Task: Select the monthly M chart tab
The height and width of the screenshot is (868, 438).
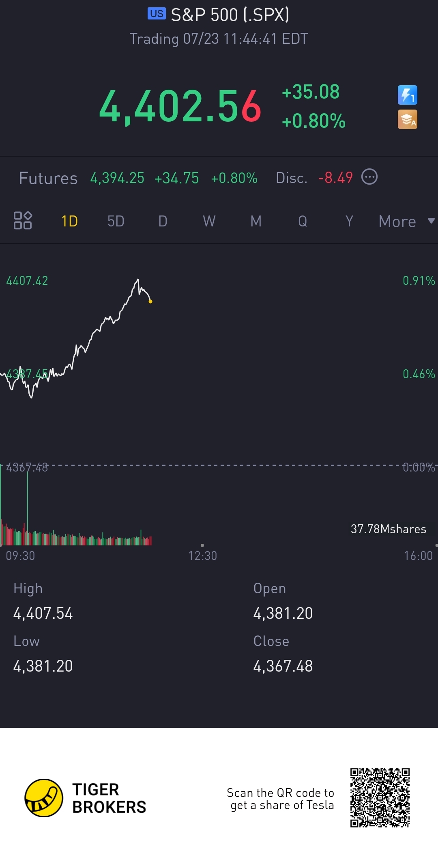Action: [256, 221]
